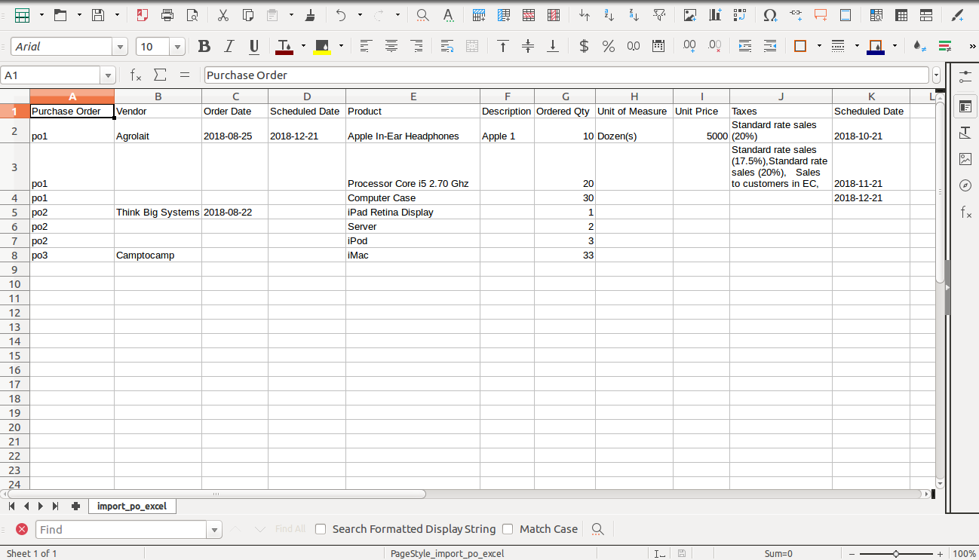The width and height of the screenshot is (979, 560).
Task: Open Print Preview from the toolbar
Action: click(192, 15)
